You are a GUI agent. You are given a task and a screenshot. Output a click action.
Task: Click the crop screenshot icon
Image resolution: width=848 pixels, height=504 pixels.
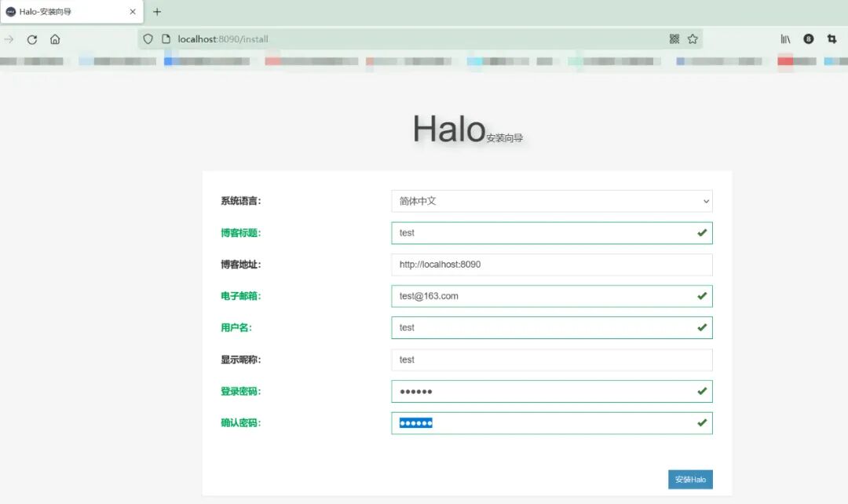832,39
